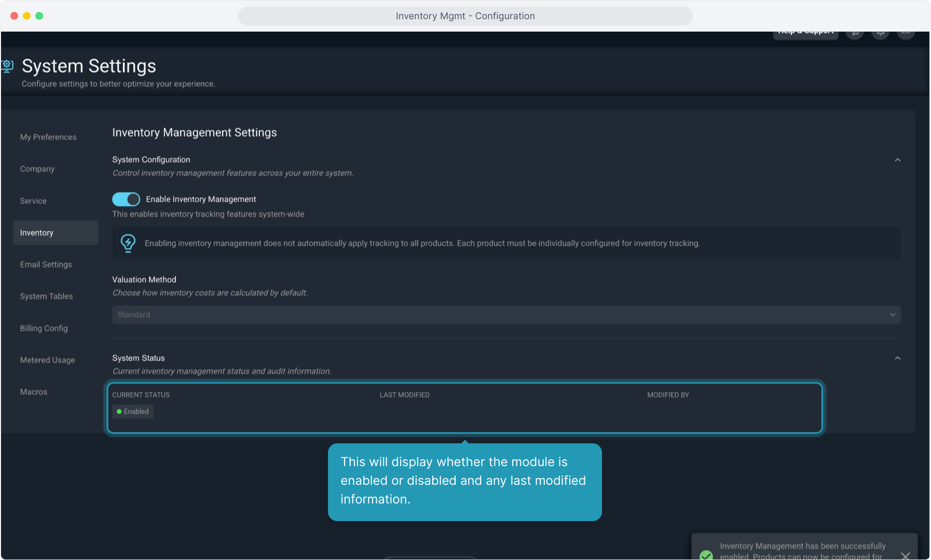Click the tooltip about module status
The width and height of the screenshot is (931, 560).
(x=464, y=481)
